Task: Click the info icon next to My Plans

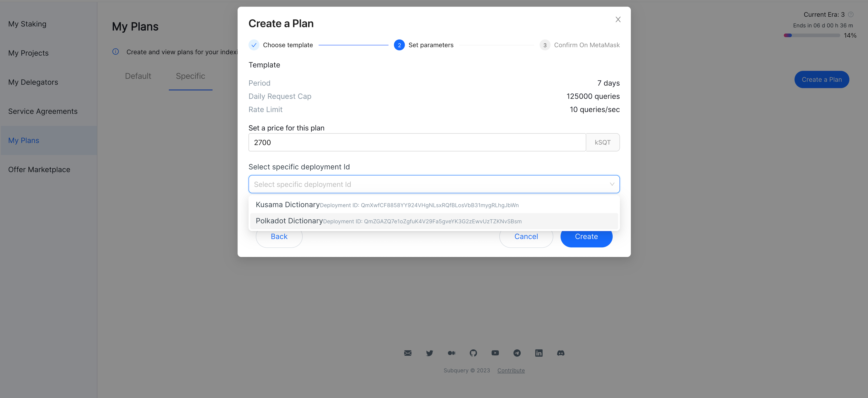Action: (x=115, y=51)
